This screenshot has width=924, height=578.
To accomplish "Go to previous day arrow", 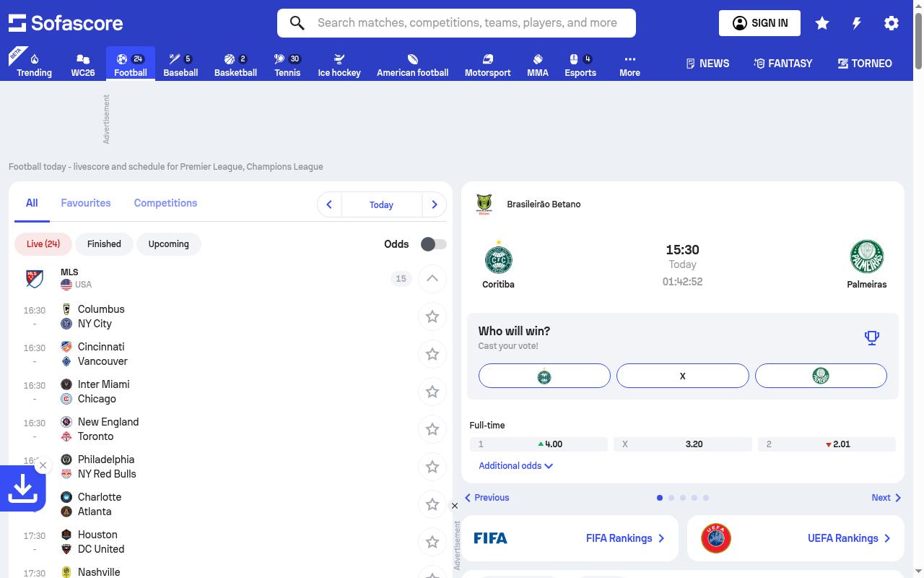I will tap(329, 204).
